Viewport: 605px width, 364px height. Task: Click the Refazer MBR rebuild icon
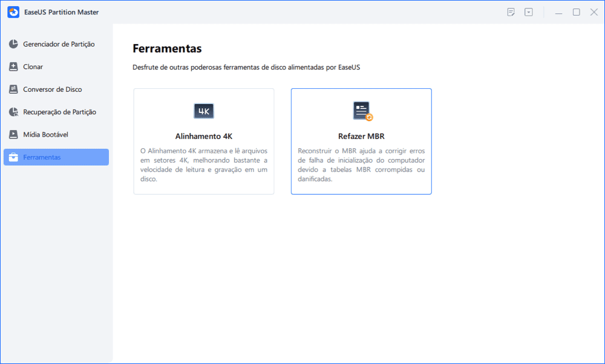pyautogui.click(x=362, y=111)
